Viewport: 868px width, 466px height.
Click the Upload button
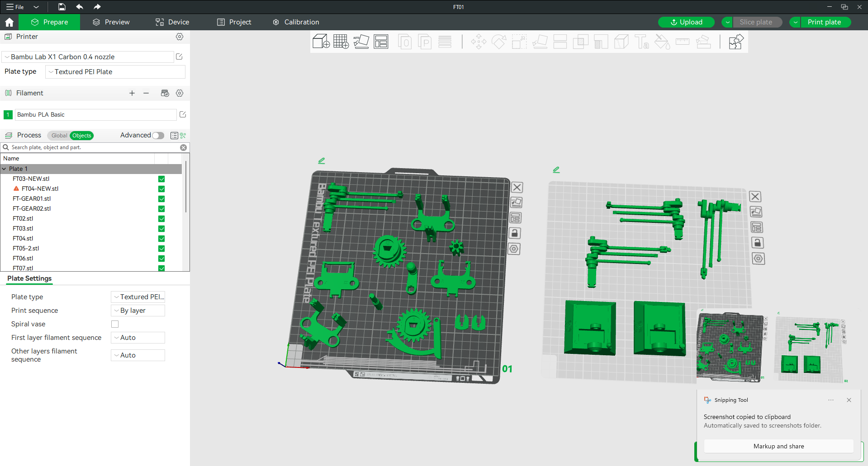point(686,22)
